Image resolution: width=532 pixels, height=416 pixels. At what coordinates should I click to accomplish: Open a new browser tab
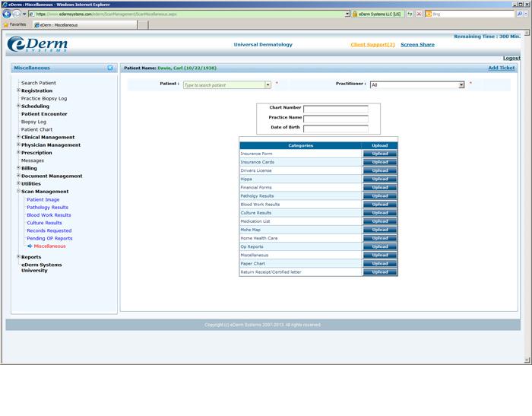click(143, 25)
